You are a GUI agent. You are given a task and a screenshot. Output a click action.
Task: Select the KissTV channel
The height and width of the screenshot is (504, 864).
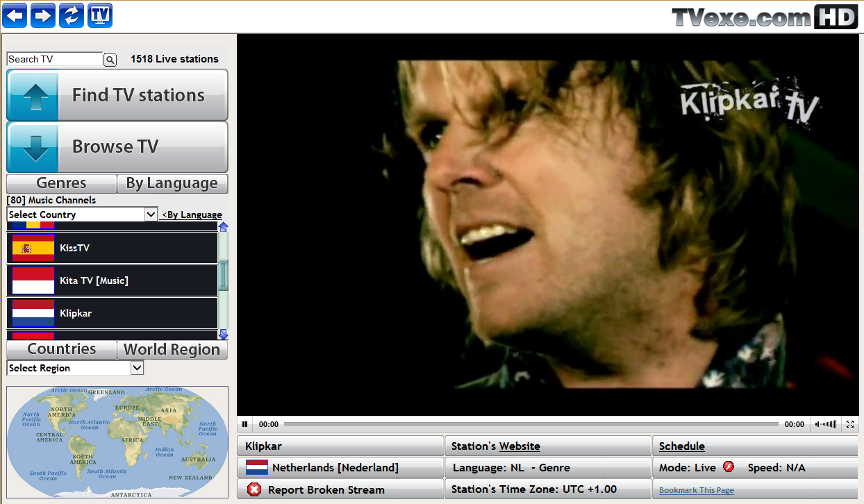113,248
